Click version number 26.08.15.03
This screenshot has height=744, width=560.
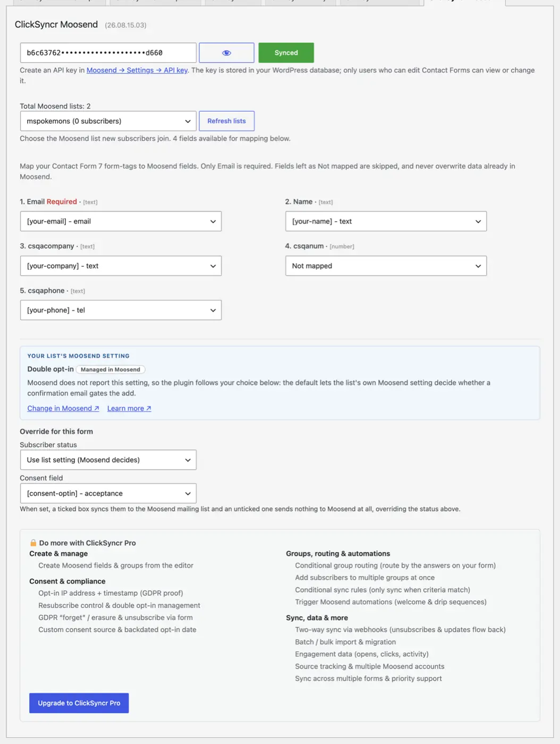tap(125, 25)
